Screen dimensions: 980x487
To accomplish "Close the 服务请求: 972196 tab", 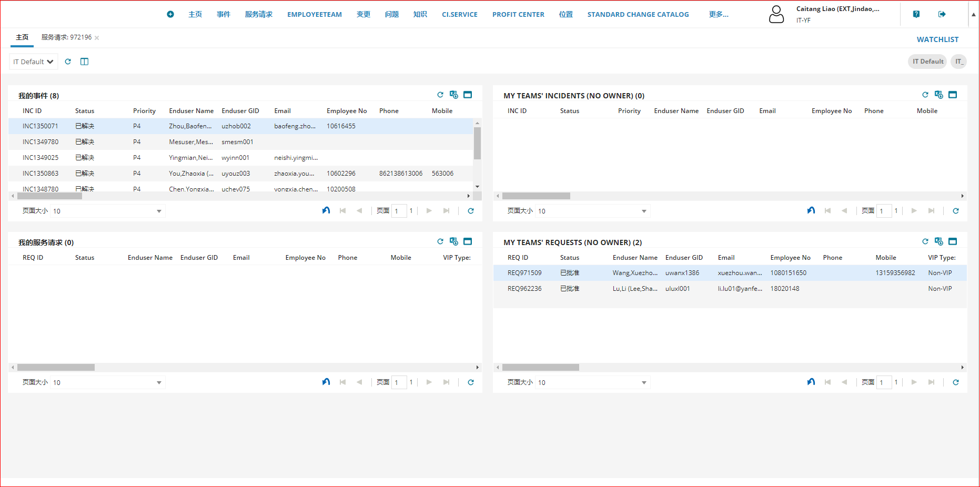I will 97,38.
